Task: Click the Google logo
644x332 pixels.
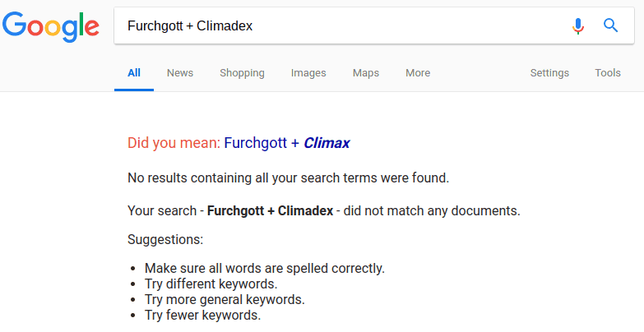Action: (x=50, y=26)
